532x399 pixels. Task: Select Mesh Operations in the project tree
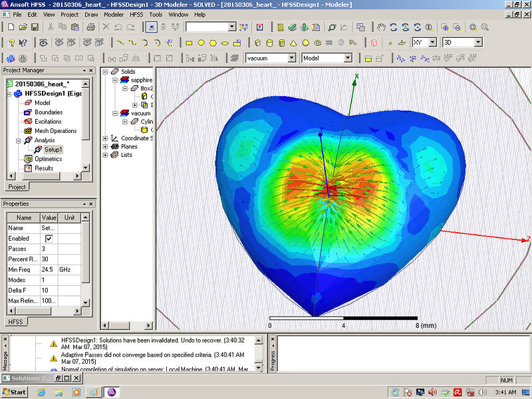55,131
